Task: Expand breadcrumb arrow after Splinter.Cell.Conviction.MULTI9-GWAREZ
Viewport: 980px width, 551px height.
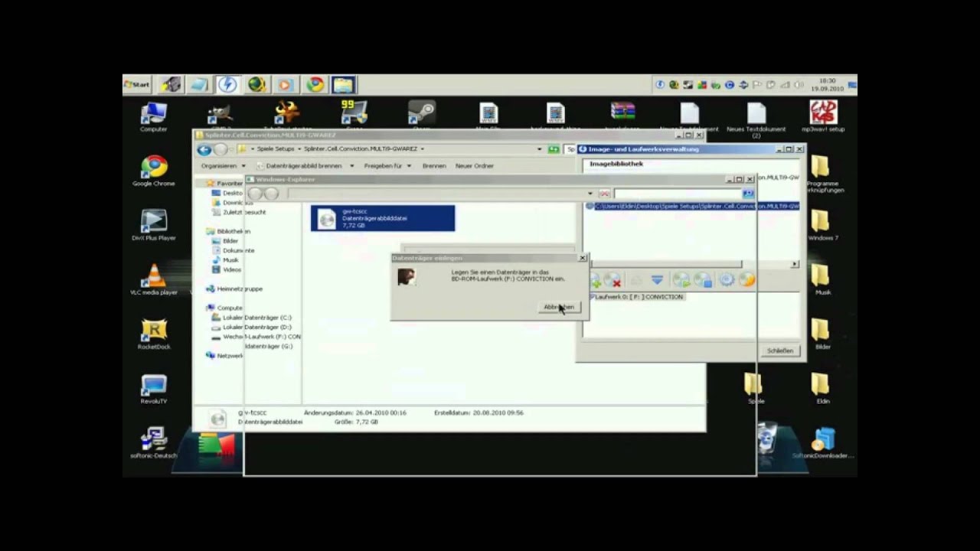Action: (x=422, y=149)
